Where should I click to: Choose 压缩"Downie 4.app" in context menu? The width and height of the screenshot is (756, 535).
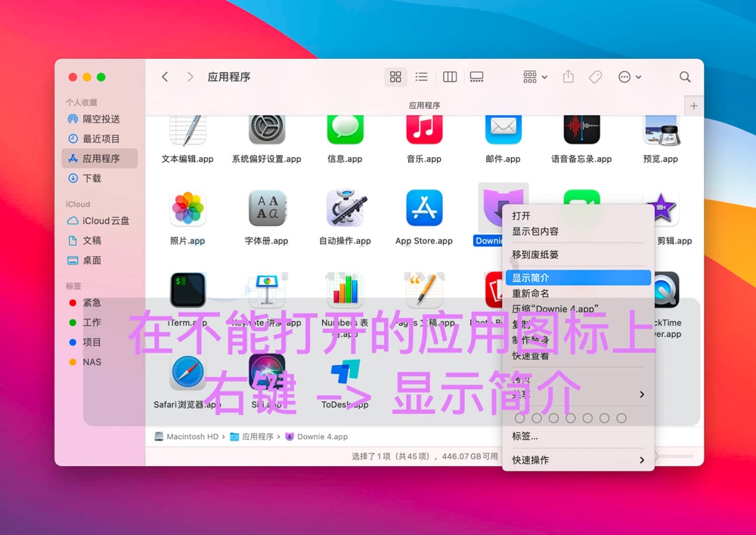(578, 308)
